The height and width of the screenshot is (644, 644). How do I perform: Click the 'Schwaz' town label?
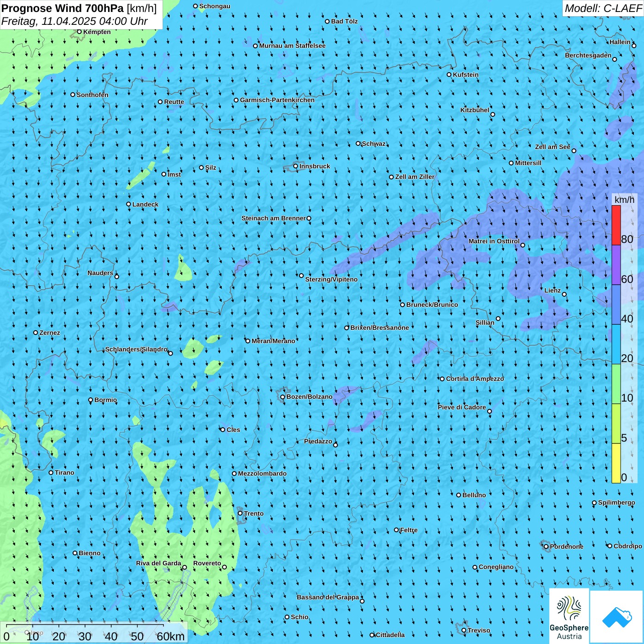374,144
